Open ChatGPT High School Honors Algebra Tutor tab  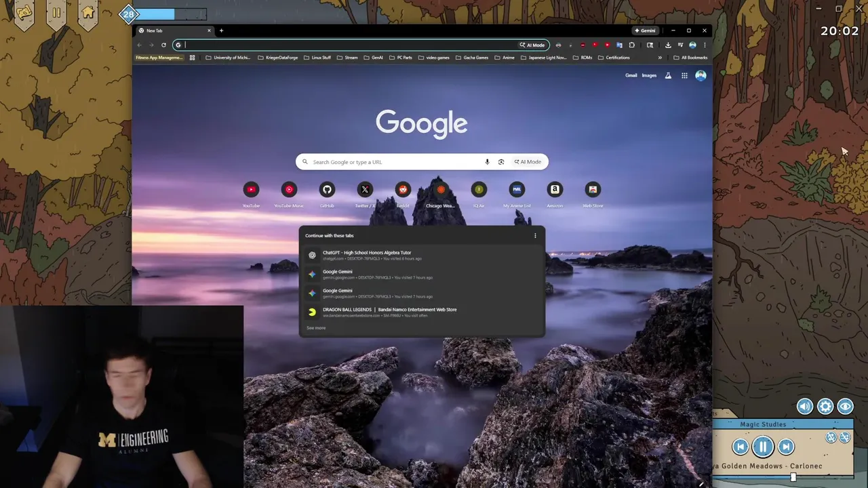tap(421, 255)
